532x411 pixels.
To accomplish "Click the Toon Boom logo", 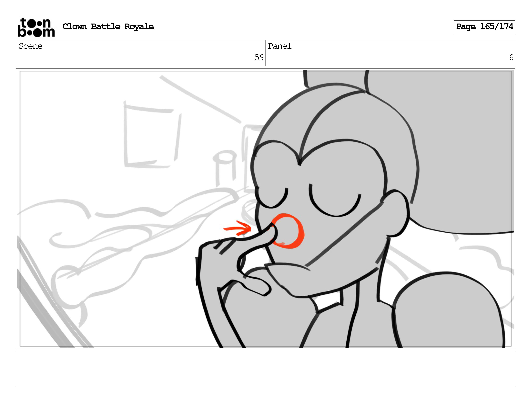I will [x=36, y=27].
